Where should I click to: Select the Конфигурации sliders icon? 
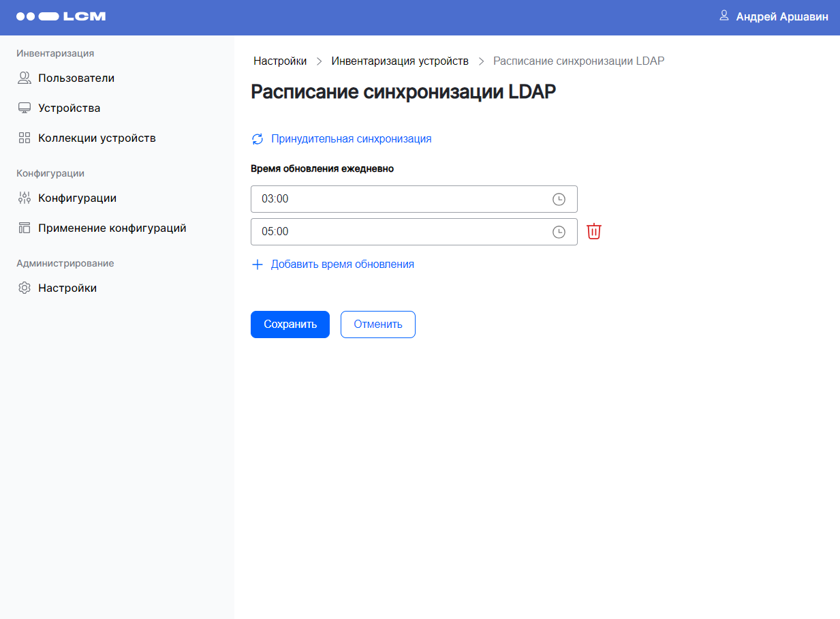(x=23, y=198)
